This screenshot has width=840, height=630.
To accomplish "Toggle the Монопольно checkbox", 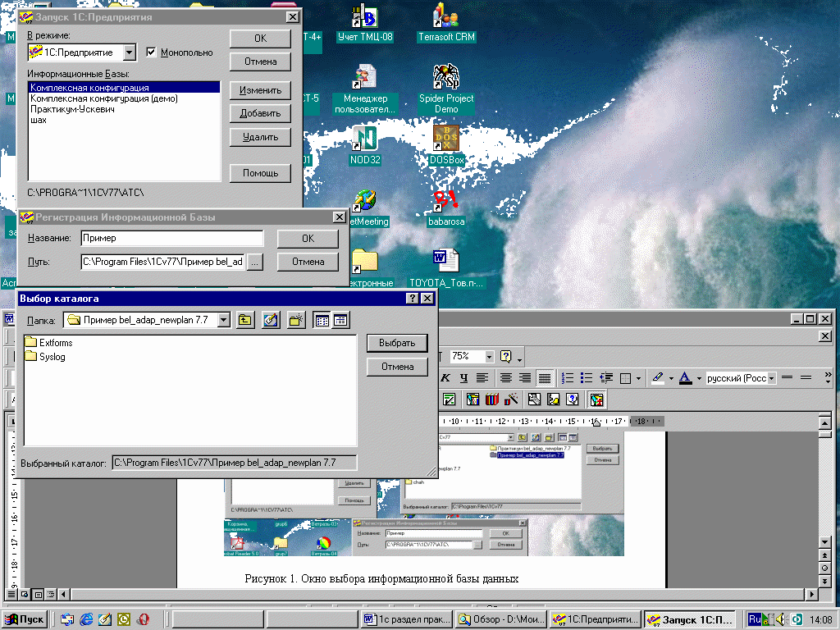I will [151, 52].
